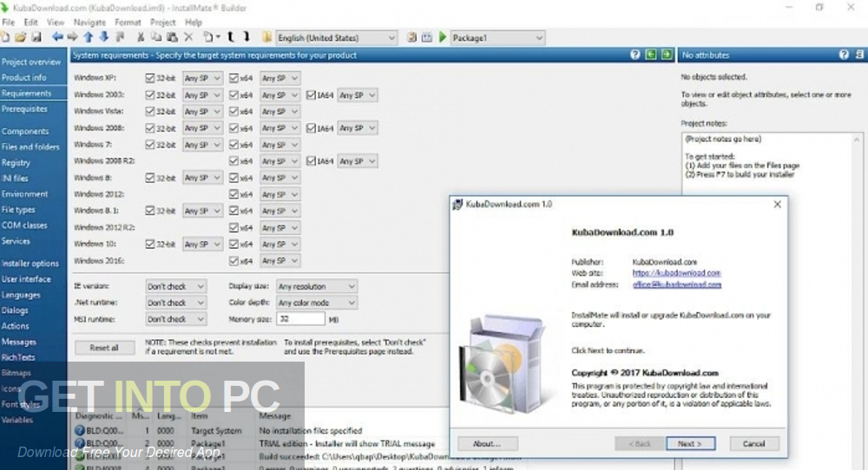The image size is (868, 470).
Task: Open the File menu
Action: pos(9,23)
